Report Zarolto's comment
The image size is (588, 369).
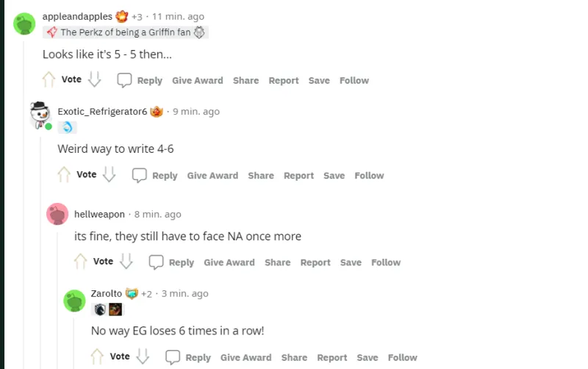pos(332,358)
